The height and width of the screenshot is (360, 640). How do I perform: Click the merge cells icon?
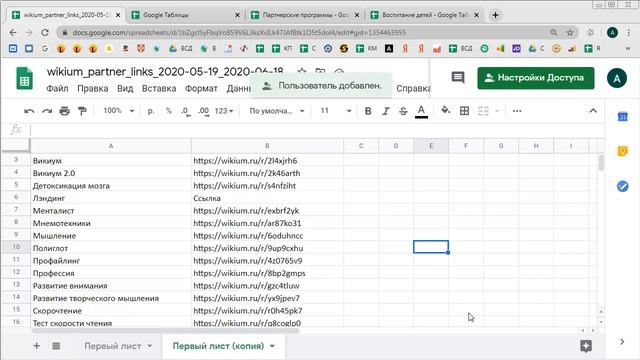(x=483, y=111)
